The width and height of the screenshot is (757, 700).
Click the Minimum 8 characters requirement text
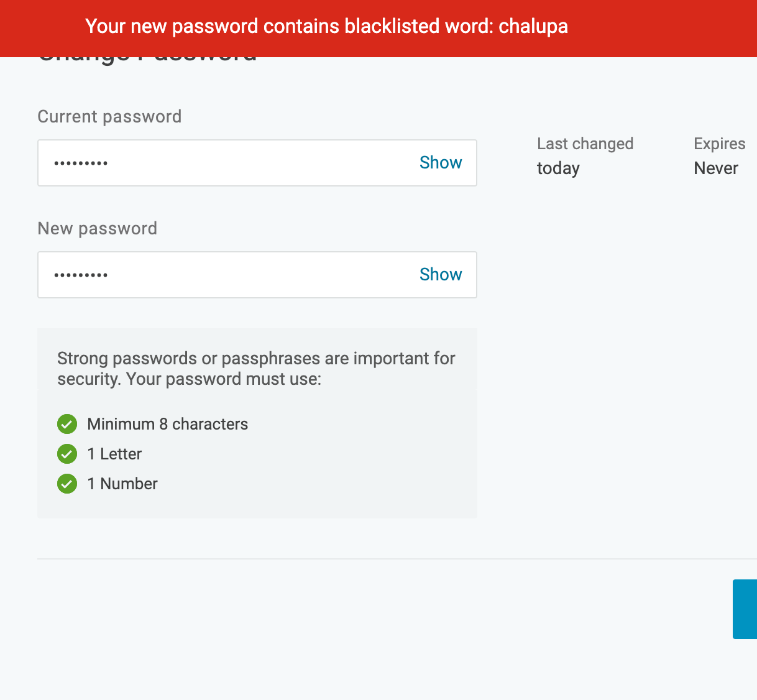point(168,424)
